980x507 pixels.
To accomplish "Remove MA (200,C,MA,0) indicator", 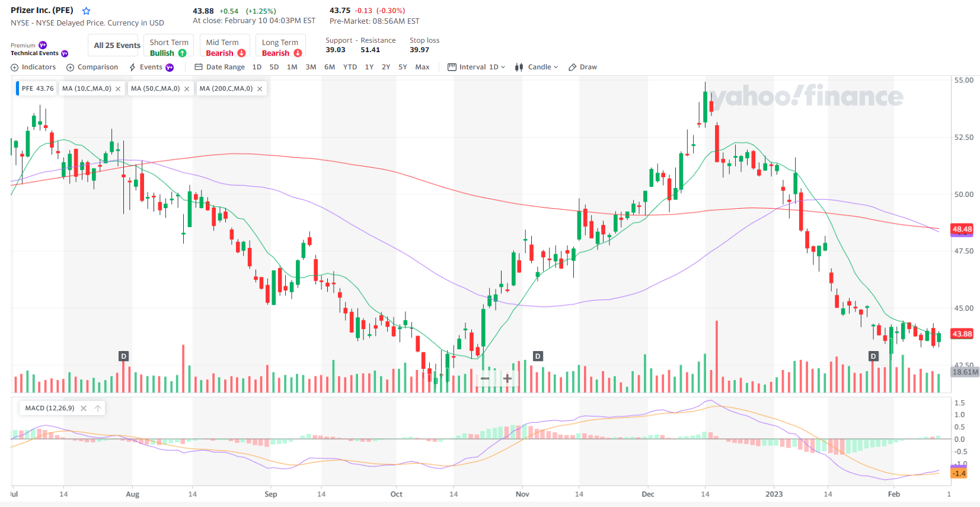I will pos(260,89).
